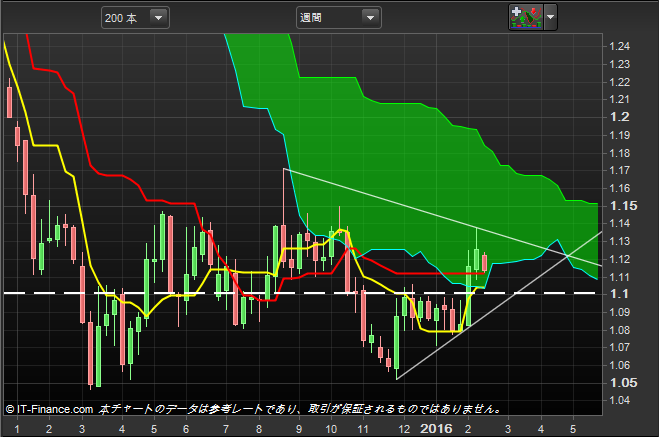
Task: Click the 2016 year label on time axis
Action: (436, 429)
